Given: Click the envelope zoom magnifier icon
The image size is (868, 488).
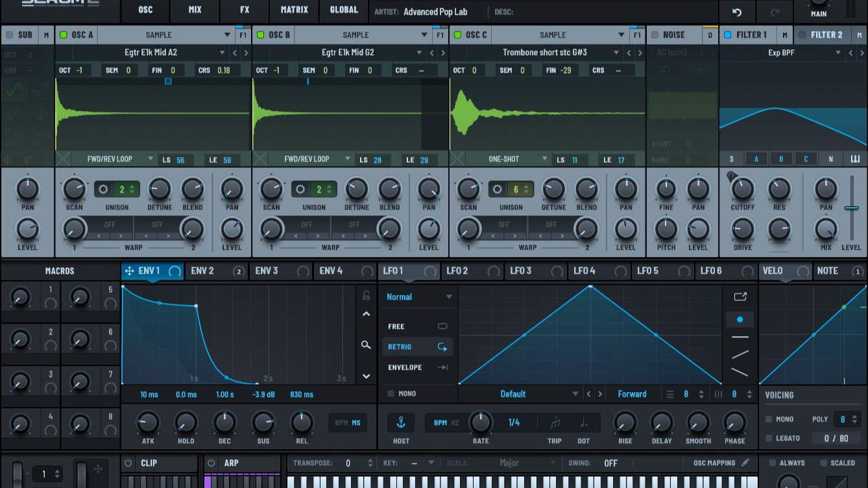Looking at the screenshot, I should (x=367, y=345).
